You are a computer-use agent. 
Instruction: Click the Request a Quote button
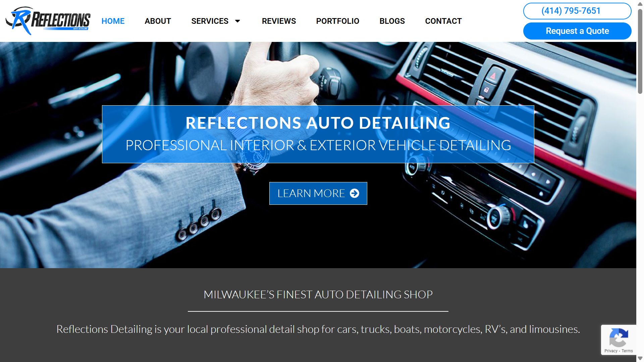click(x=577, y=31)
